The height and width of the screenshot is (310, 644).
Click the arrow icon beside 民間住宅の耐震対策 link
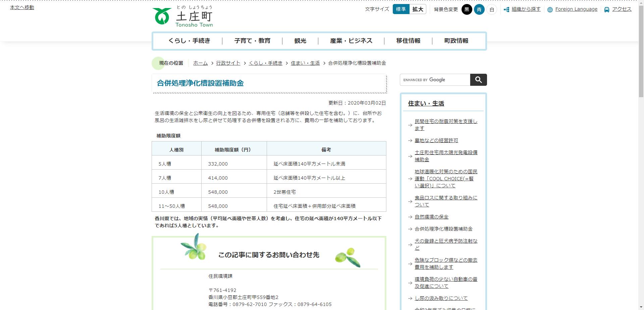point(410,125)
